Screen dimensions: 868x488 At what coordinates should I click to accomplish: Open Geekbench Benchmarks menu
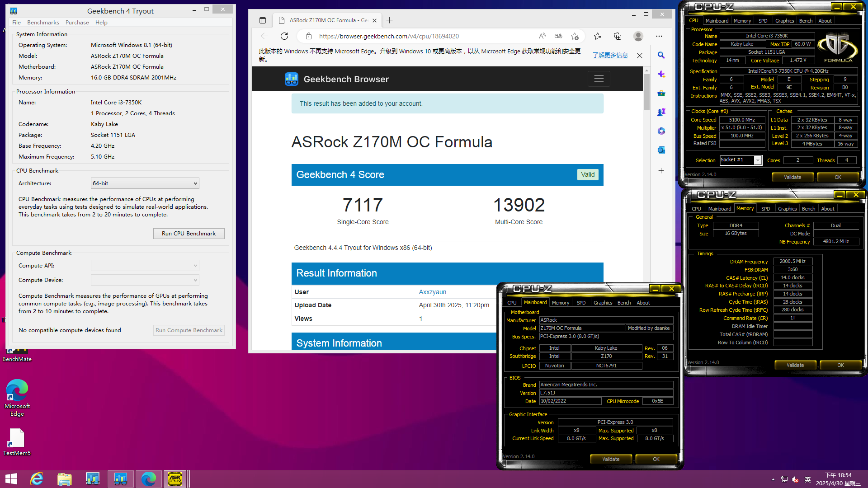43,23
